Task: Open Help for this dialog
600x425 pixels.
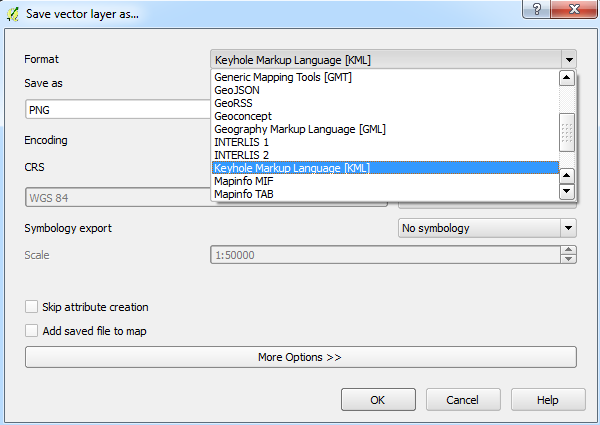Action: pos(548,400)
